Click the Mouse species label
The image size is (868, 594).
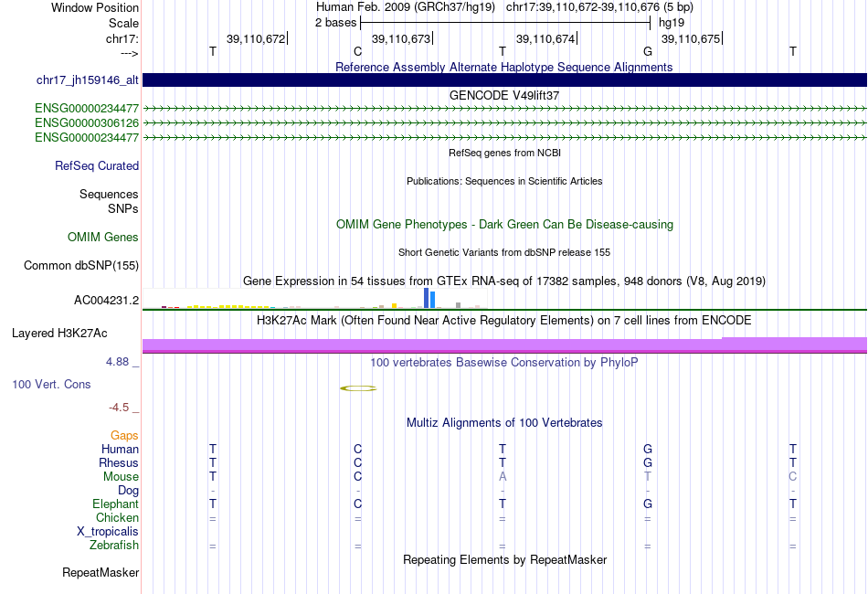click(122, 477)
